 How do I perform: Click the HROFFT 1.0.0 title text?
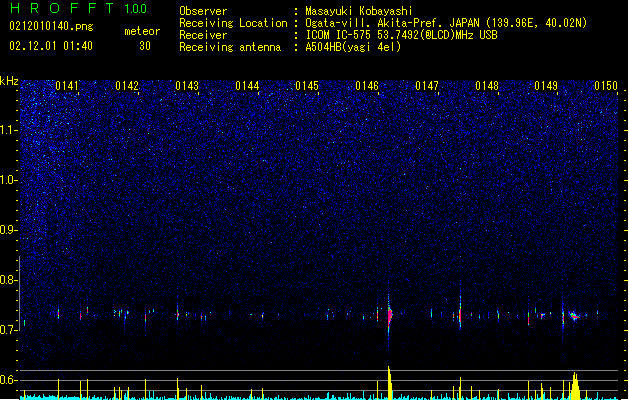(x=78, y=8)
